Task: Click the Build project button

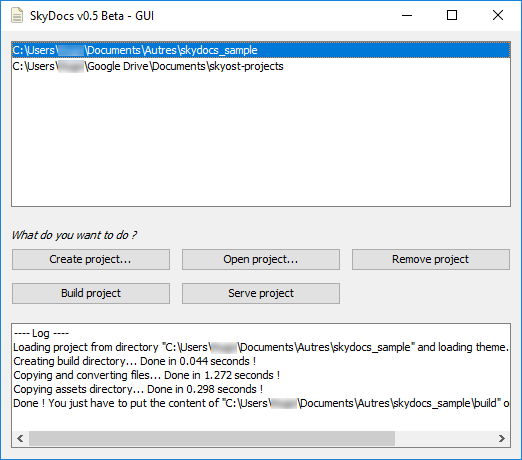Action: (91, 293)
